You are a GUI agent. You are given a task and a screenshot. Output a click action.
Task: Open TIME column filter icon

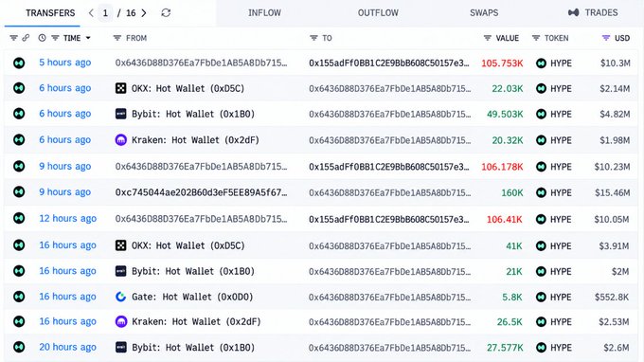click(55, 38)
